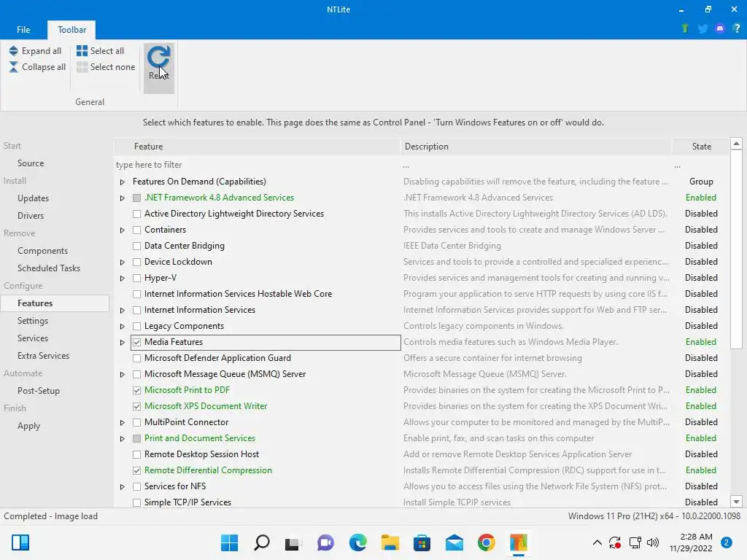Check Remote Desktop Session Host
747x560 pixels.
coord(136,455)
